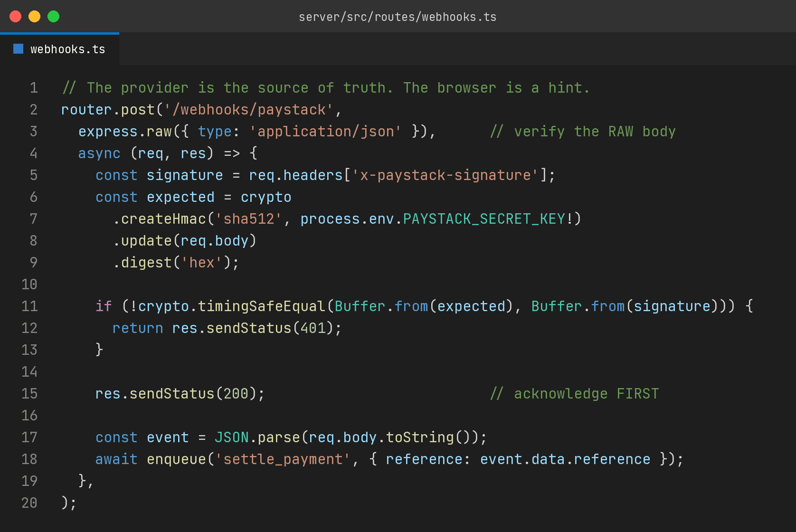Click the comment 'verify the RAW body'

coord(595,132)
